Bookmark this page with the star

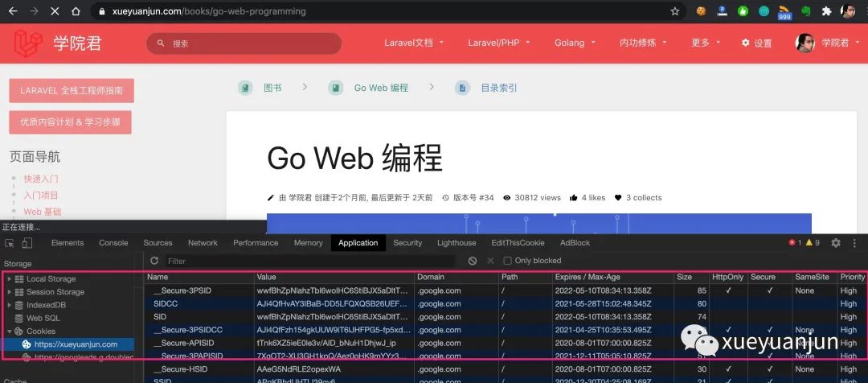(675, 11)
